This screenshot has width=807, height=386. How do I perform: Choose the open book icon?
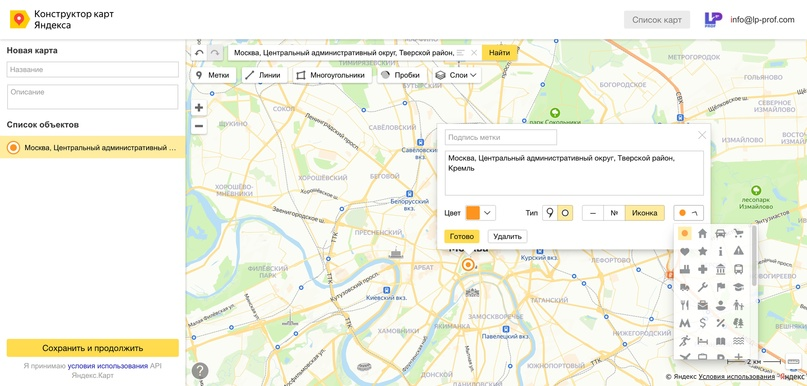pos(721,341)
